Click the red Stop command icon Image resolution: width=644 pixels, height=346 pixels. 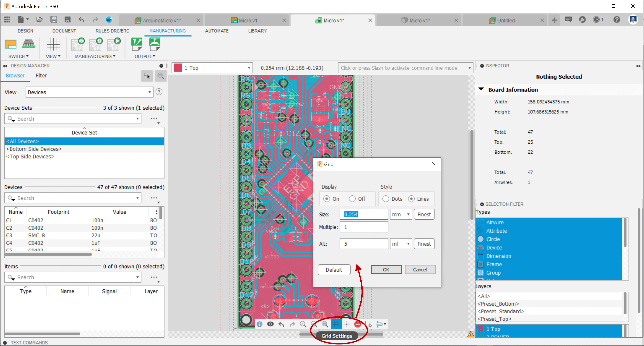pos(358,324)
